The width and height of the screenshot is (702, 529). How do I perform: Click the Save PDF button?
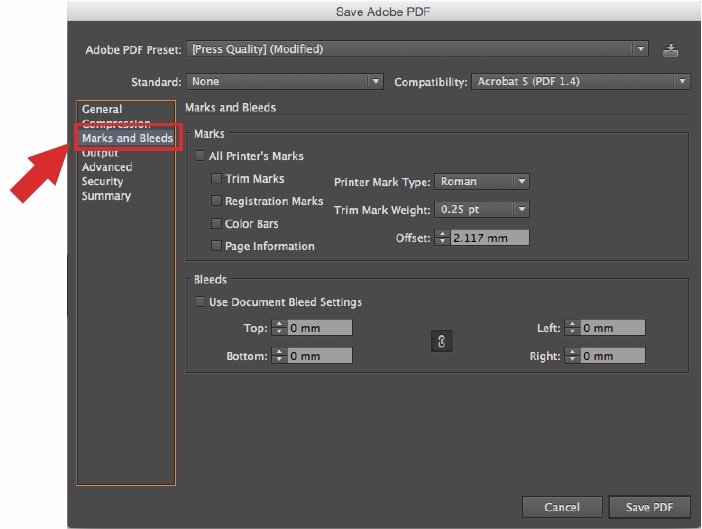tap(649, 507)
